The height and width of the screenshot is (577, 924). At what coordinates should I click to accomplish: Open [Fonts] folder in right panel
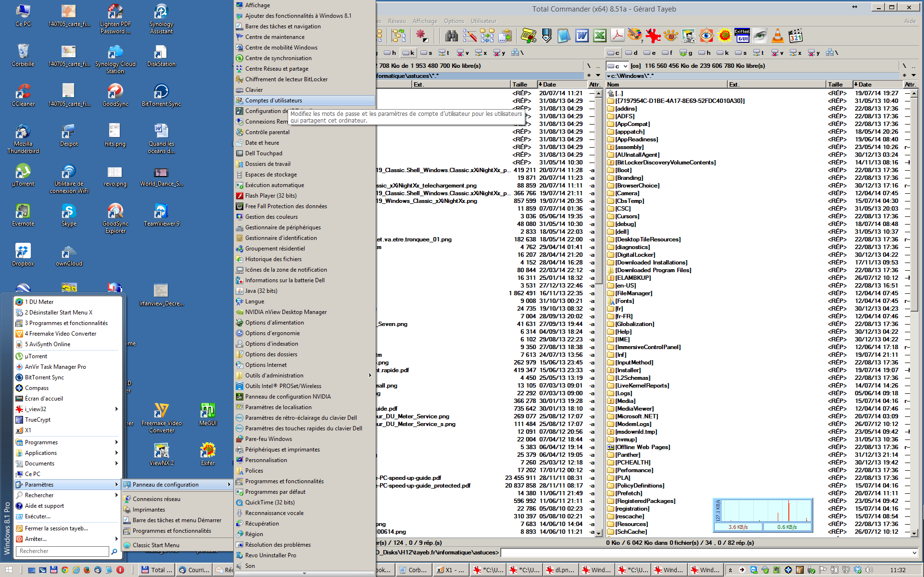[625, 301]
